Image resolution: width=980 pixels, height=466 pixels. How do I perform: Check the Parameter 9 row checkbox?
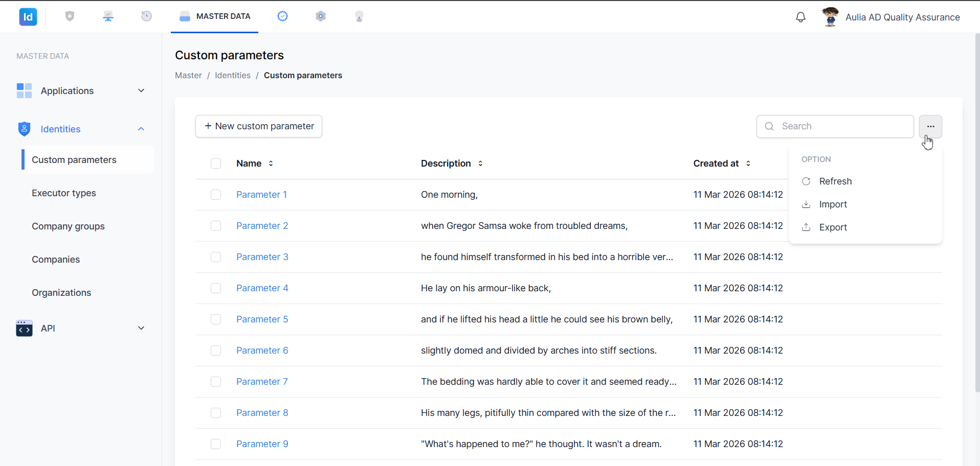pos(216,444)
